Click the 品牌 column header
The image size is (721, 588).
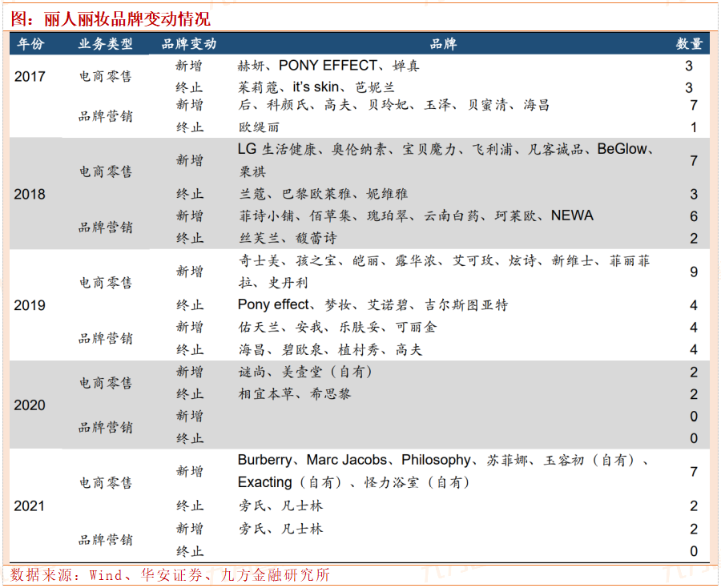click(x=443, y=44)
